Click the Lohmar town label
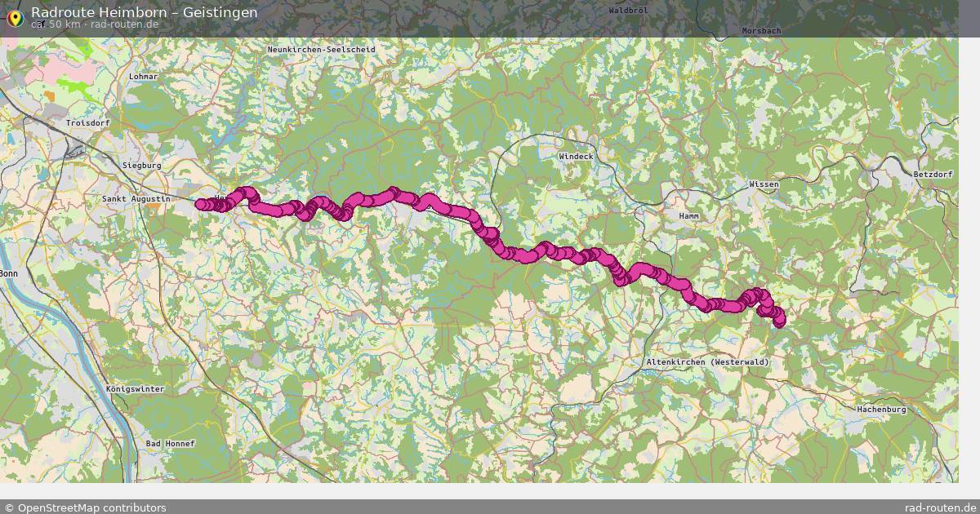This screenshot has height=514, width=980. [x=144, y=76]
